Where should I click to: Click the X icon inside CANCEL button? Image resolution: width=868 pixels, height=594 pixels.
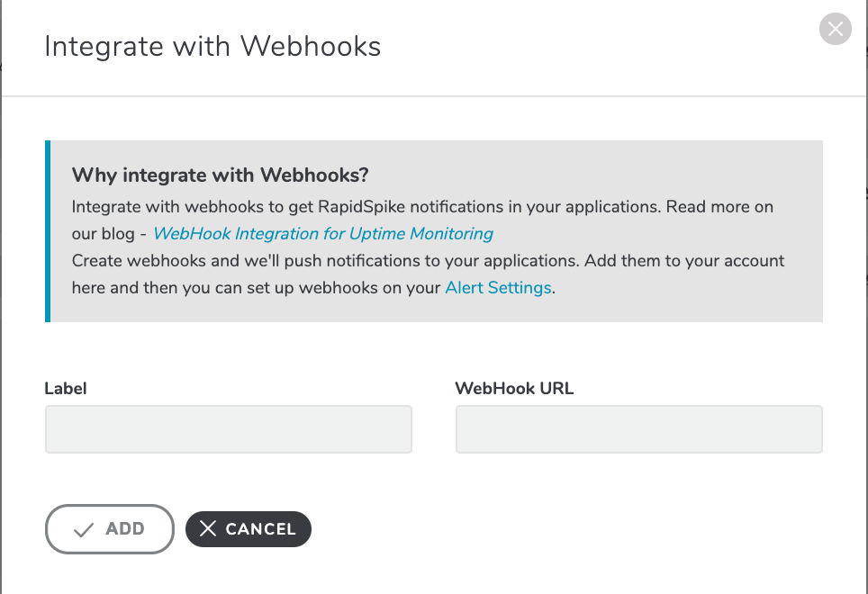point(208,528)
